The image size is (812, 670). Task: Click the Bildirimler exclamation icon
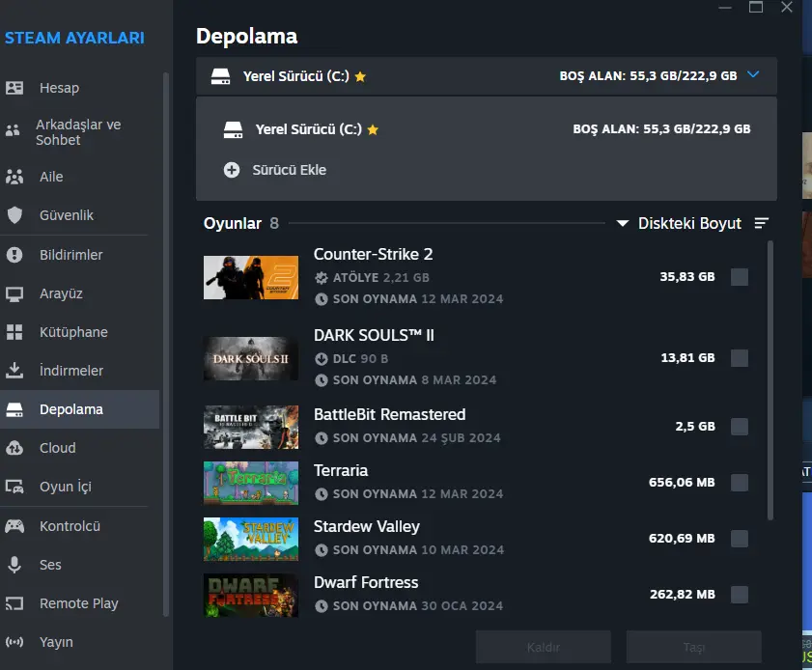coord(14,255)
